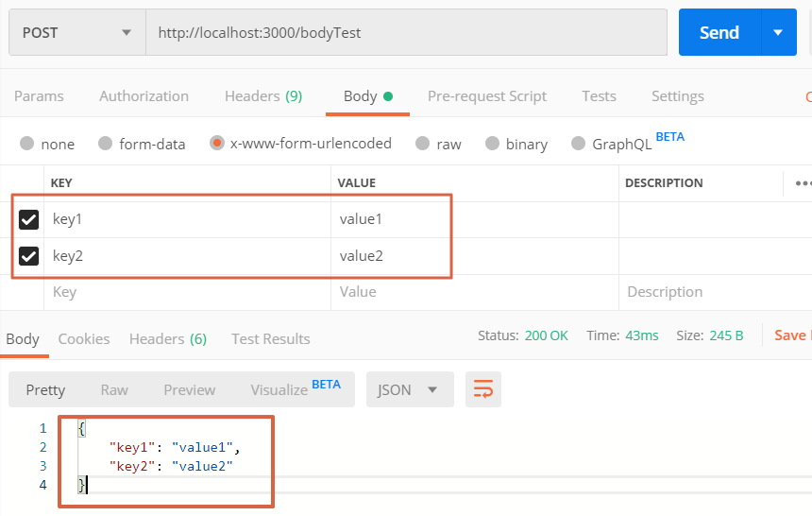Click the empty Description placeholder field
The height and width of the screenshot is (516, 812).
[715, 292]
